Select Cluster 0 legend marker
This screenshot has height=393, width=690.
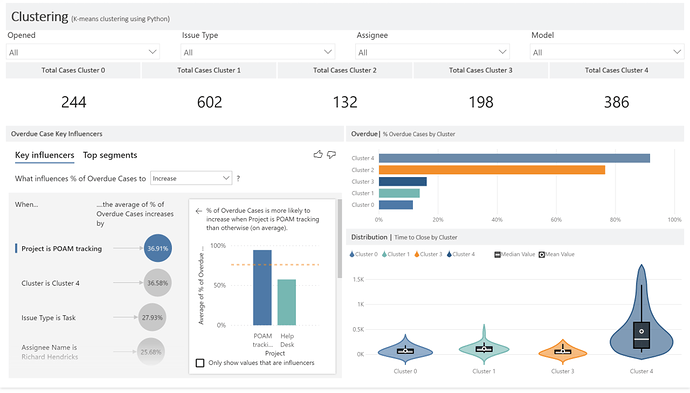point(352,254)
